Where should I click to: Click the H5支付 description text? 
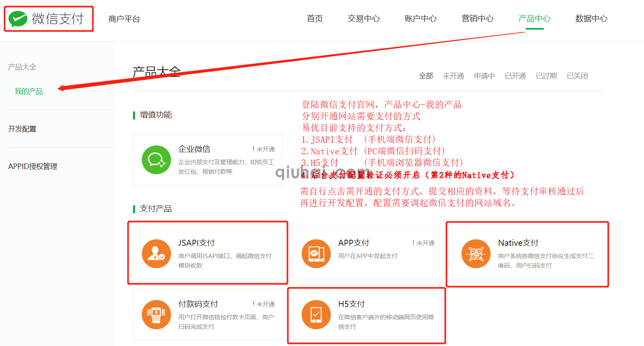[x=386, y=322]
